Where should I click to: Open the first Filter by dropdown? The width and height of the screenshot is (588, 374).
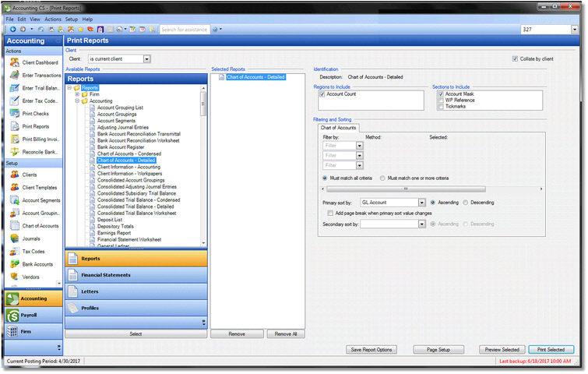click(x=359, y=146)
